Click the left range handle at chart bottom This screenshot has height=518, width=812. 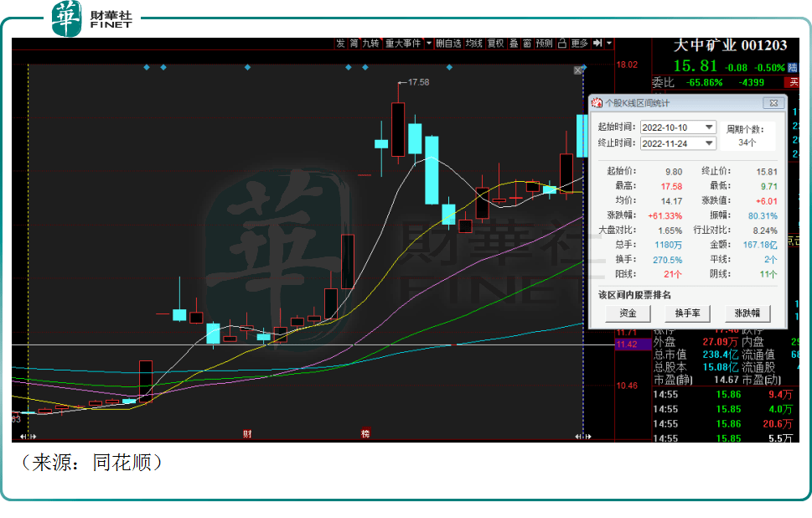pyautogui.click(x=28, y=436)
